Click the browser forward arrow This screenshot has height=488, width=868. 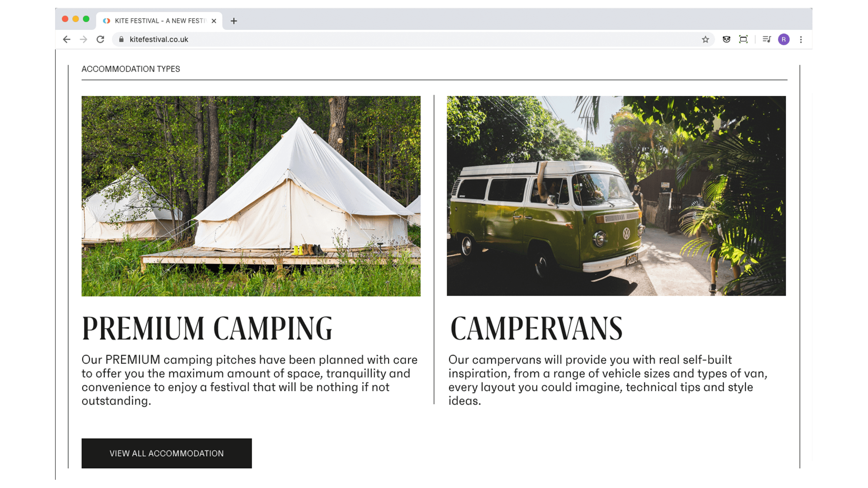[83, 39]
